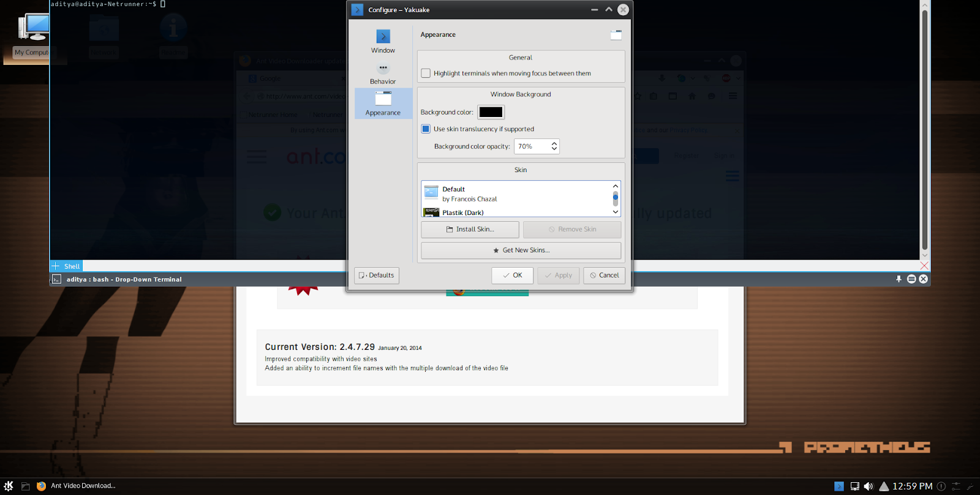Click the wrench icon at panel edge
Image resolution: width=980 pixels, height=495 pixels.
[970, 486]
